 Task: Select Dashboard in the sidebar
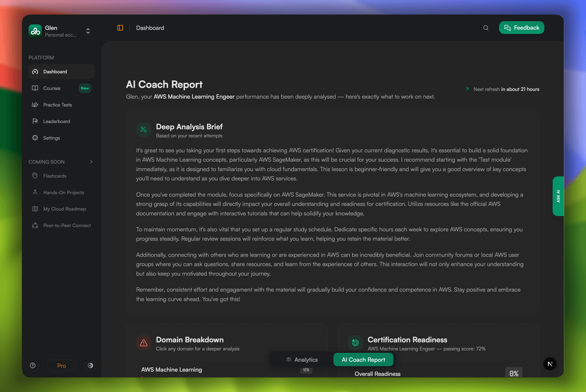click(x=62, y=72)
